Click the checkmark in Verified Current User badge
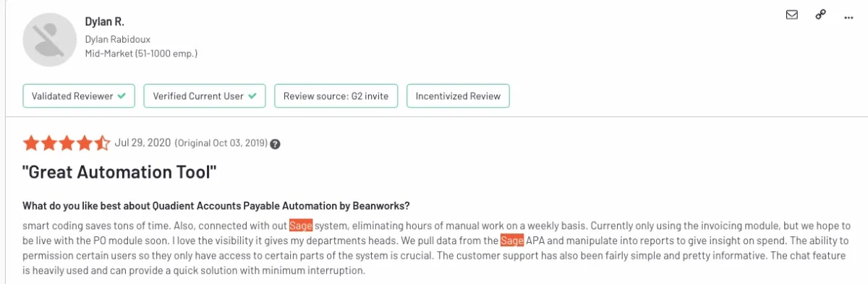Image resolution: width=868 pixels, height=284 pixels. (252, 95)
